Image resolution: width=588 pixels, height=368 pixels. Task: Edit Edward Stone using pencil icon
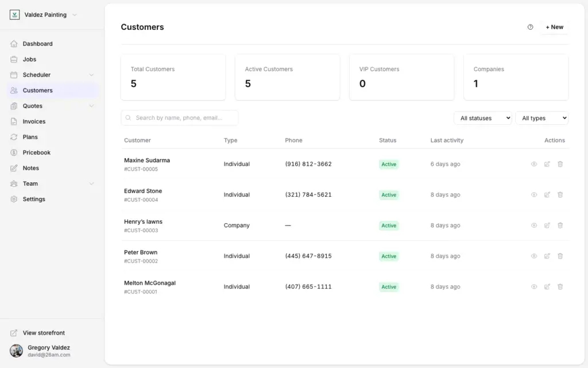click(547, 195)
